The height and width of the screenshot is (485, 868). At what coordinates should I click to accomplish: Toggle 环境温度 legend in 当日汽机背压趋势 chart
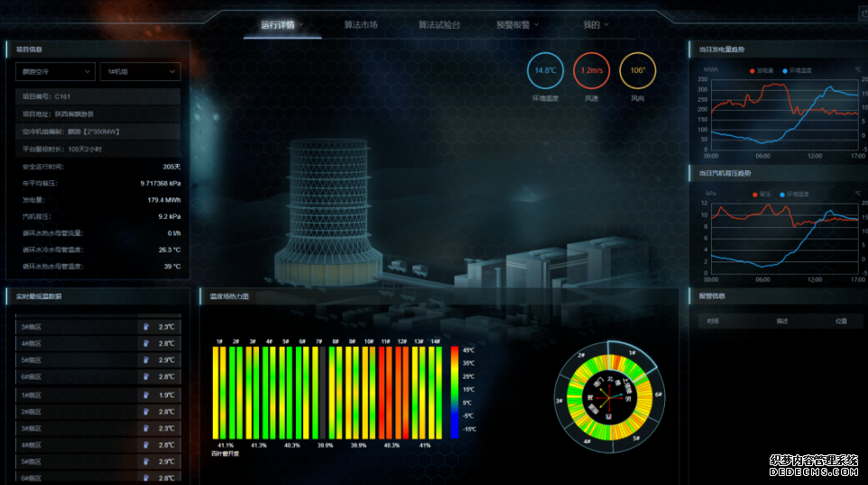(794, 194)
